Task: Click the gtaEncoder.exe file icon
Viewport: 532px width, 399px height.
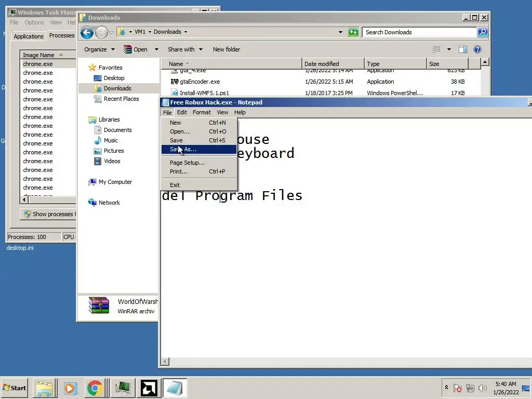Action: pos(175,82)
